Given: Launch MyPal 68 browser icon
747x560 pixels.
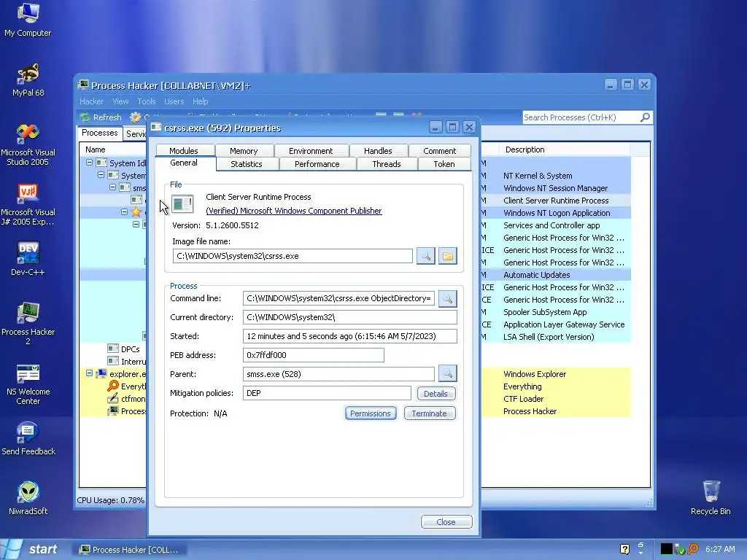Looking at the screenshot, I should (28, 79).
